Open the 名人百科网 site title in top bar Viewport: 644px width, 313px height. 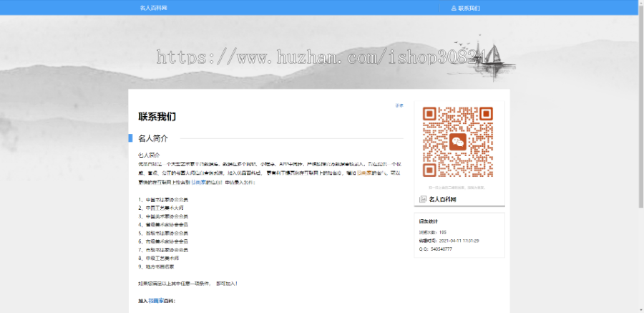[x=153, y=8]
